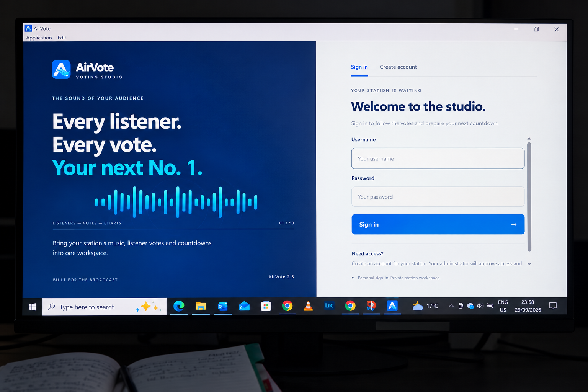This screenshot has width=588, height=392.
Task: Open Outlook from the taskbar
Action: [x=223, y=306]
